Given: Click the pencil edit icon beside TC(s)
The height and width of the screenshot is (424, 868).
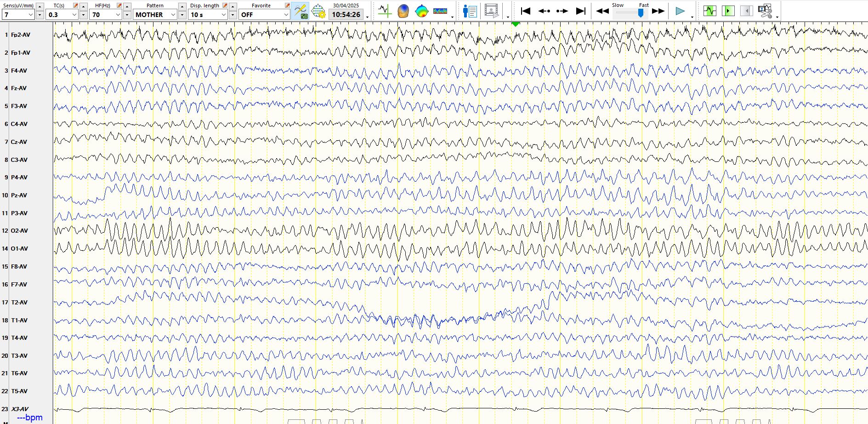Looking at the screenshot, I should [x=75, y=6].
